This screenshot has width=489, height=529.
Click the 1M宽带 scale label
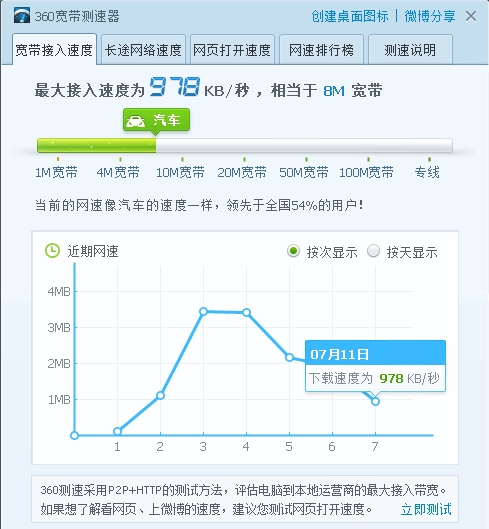click(x=56, y=172)
